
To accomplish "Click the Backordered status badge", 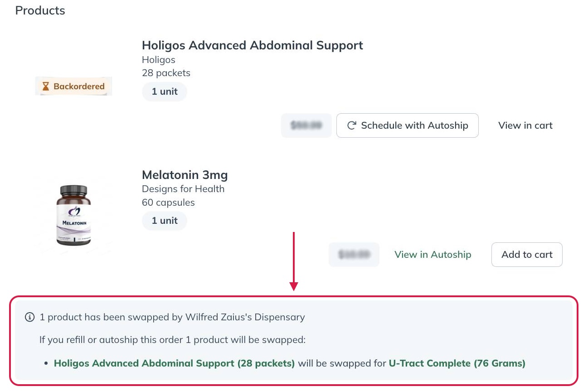I will [x=73, y=86].
